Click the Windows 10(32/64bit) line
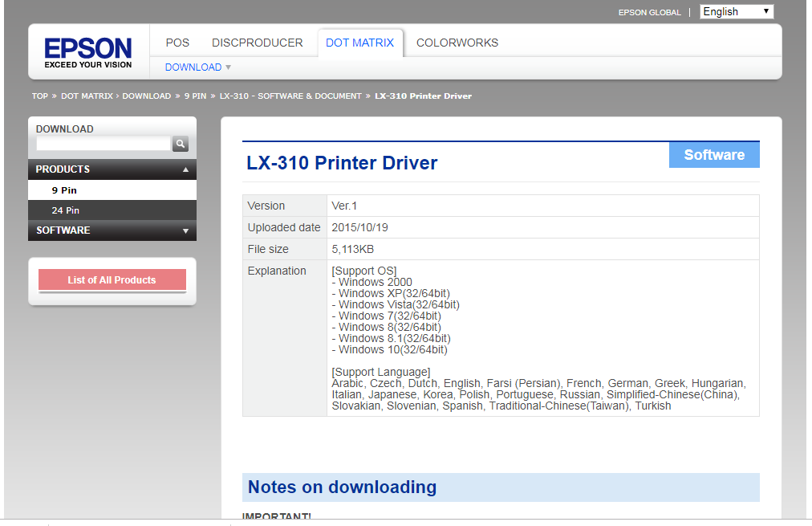The width and height of the screenshot is (812, 526). 389,350
